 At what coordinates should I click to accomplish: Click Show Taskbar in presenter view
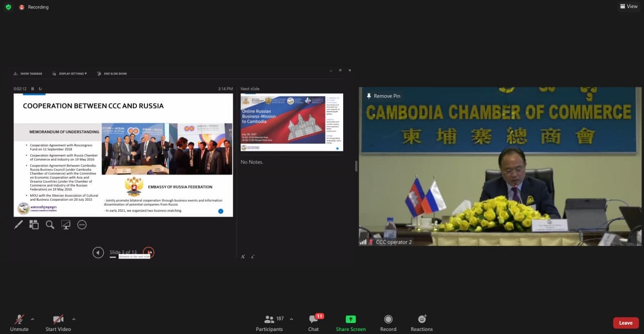point(28,73)
